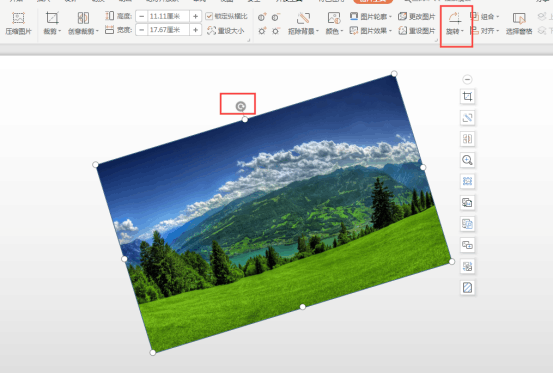Click the rotation handle above the picture
The height and width of the screenshot is (374, 554).
coord(241,106)
